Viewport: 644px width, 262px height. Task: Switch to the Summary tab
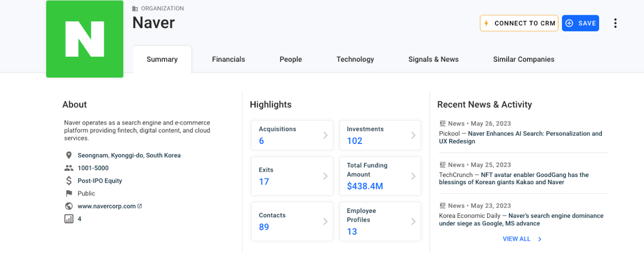pyautogui.click(x=162, y=59)
